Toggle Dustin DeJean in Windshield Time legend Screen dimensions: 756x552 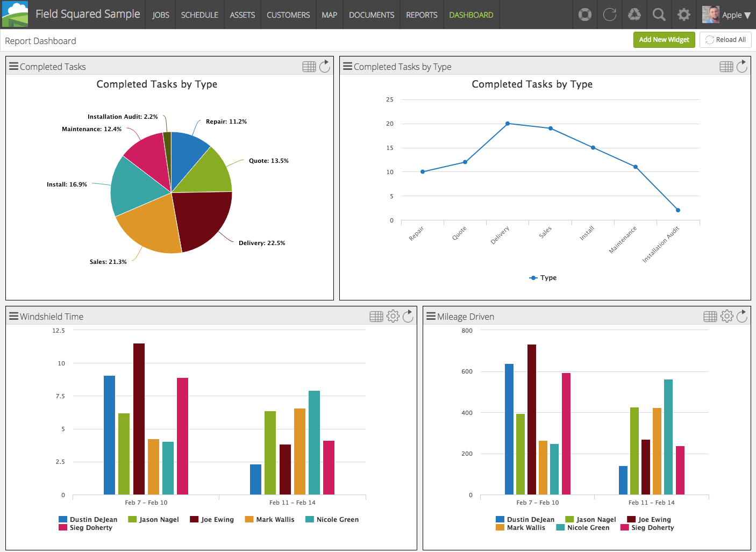[x=88, y=519]
